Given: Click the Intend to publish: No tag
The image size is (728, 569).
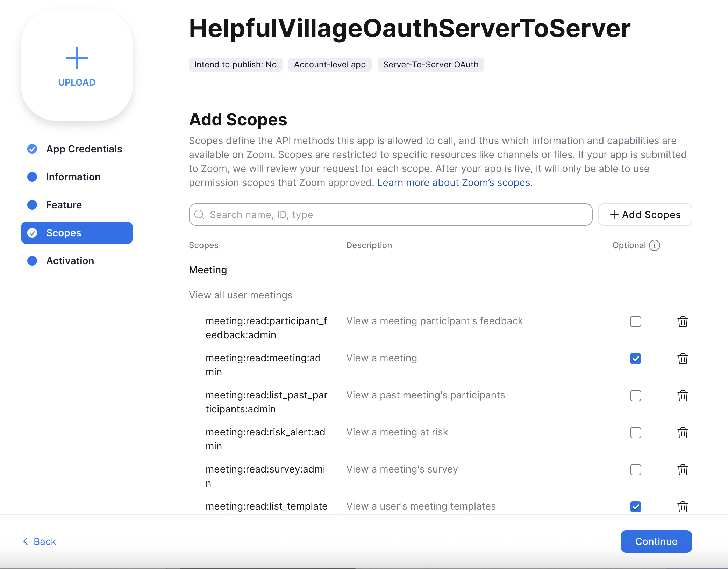Looking at the screenshot, I should point(236,65).
